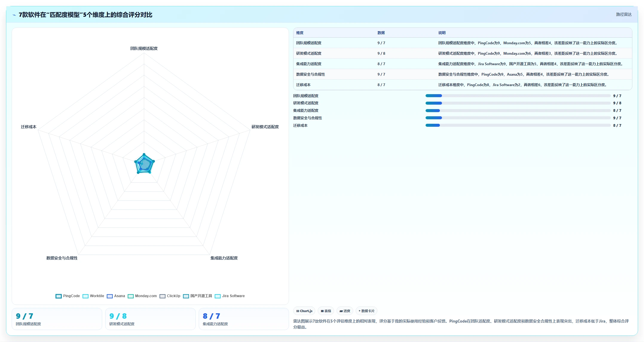Click the 9 / 8 value in table
644x342 pixels.
point(381,54)
